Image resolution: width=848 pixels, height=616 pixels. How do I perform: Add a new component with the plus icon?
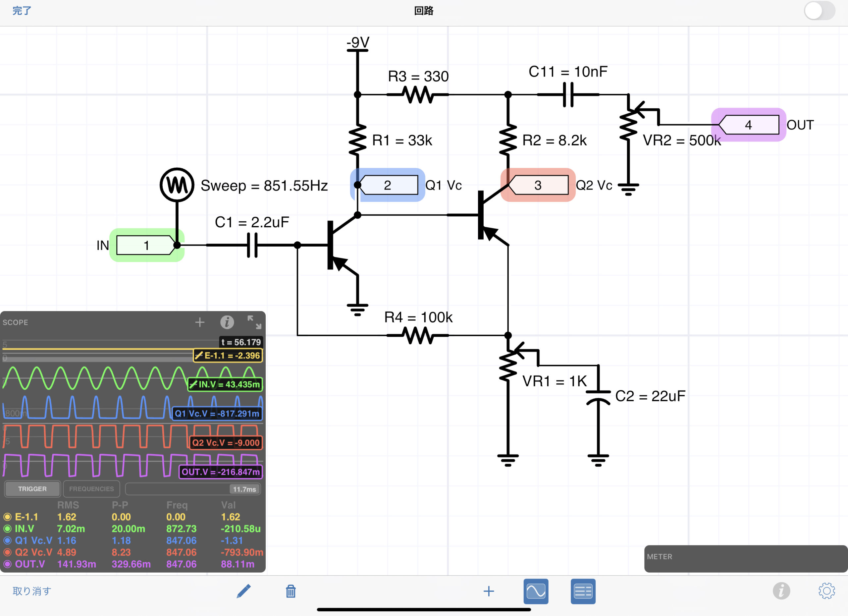(489, 591)
